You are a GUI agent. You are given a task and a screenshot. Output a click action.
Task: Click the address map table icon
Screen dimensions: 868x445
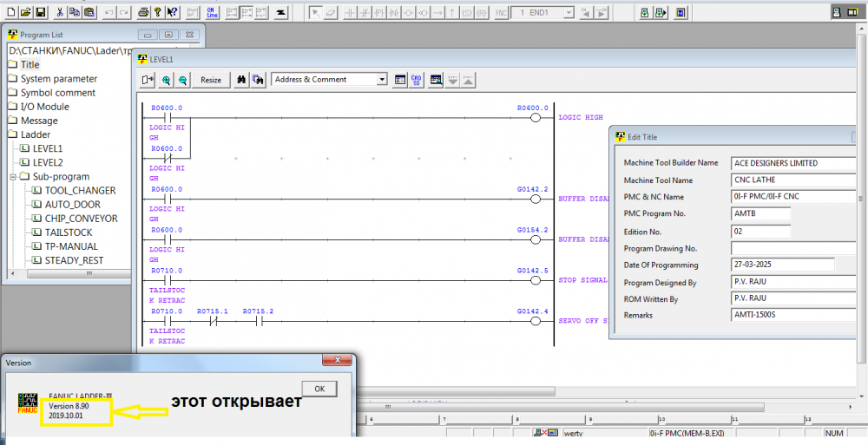tap(399, 80)
